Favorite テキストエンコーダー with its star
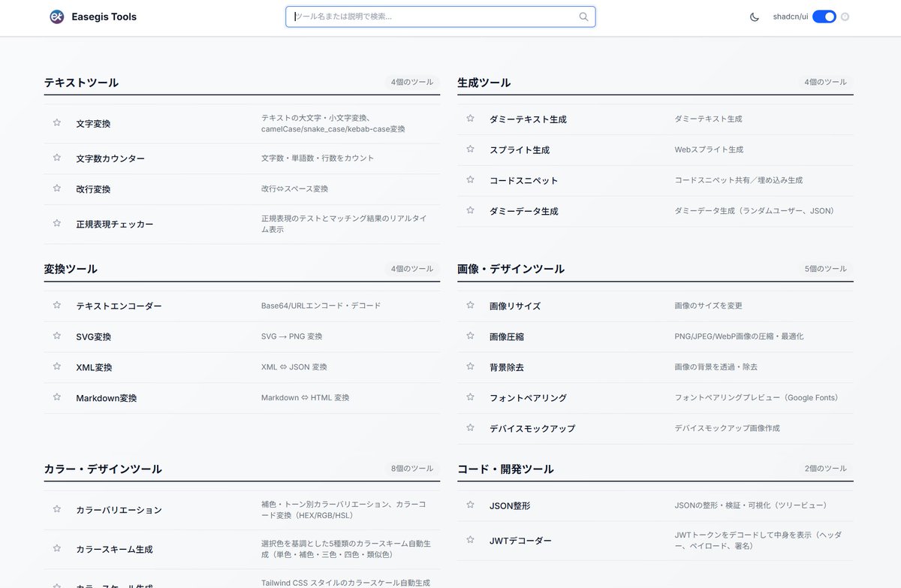This screenshot has width=901, height=588. tap(57, 305)
